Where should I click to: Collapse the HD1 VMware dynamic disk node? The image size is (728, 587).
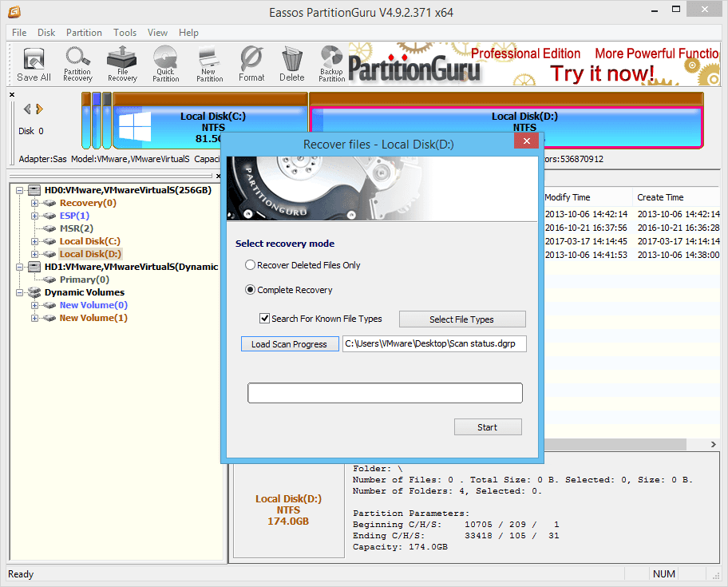19,267
